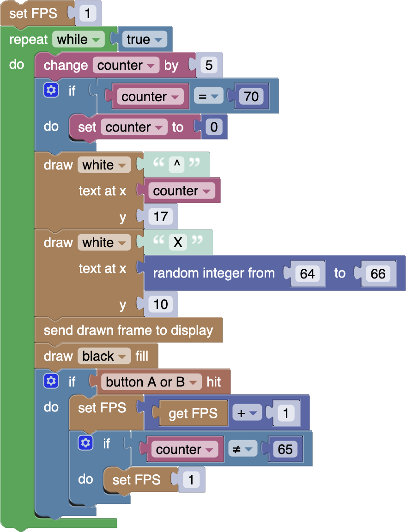This screenshot has width=406, height=532.
Task: Select the get FPS block
Action: pos(193,413)
